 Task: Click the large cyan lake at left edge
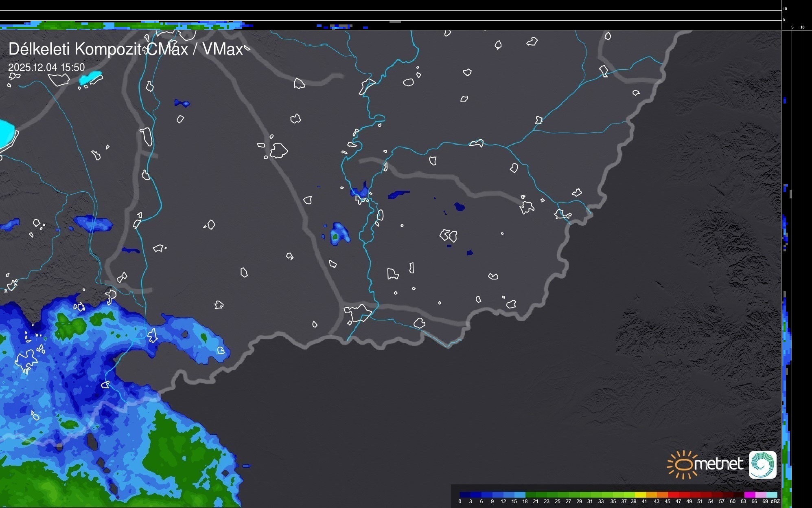click(x=6, y=134)
